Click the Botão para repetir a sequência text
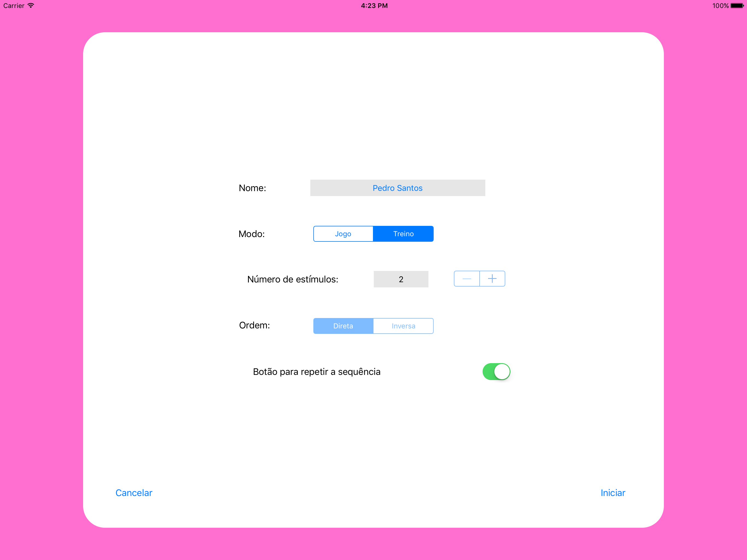The height and width of the screenshot is (560, 747). click(316, 372)
